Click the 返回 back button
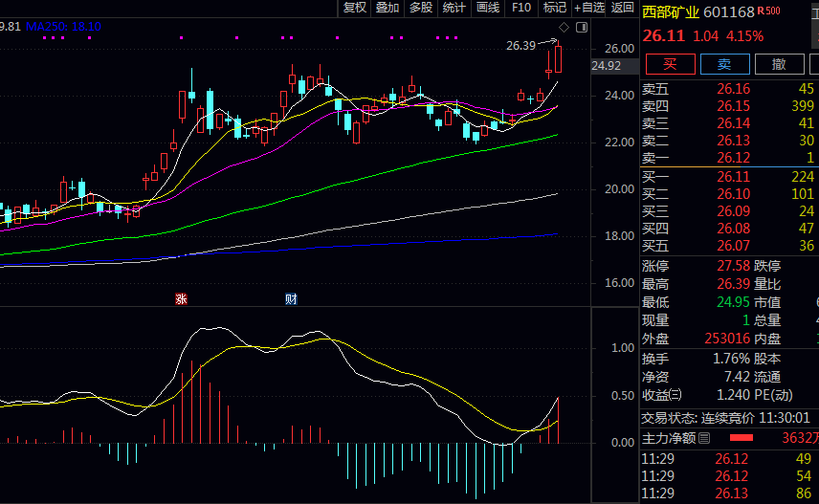Image resolution: width=819 pixels, height=504 pixels. [623, 8]
